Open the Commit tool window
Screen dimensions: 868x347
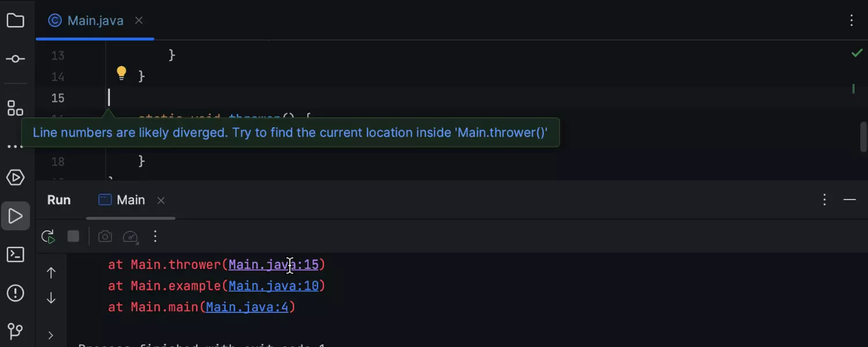(x=15, y=59)
